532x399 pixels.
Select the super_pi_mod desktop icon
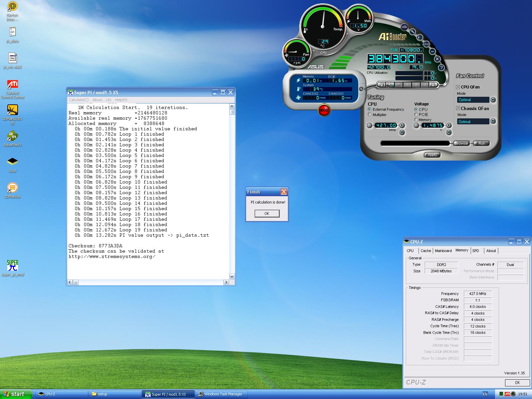click(x=12, y=268)
